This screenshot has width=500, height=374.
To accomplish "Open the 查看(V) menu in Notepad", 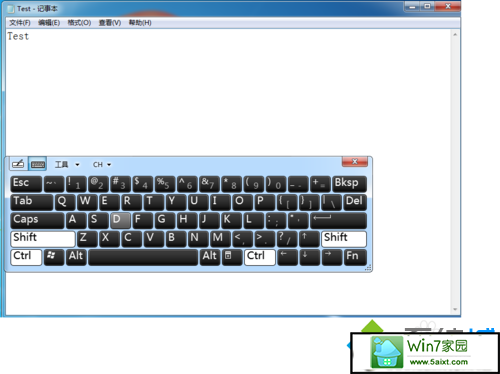I will tap(110, 23).
